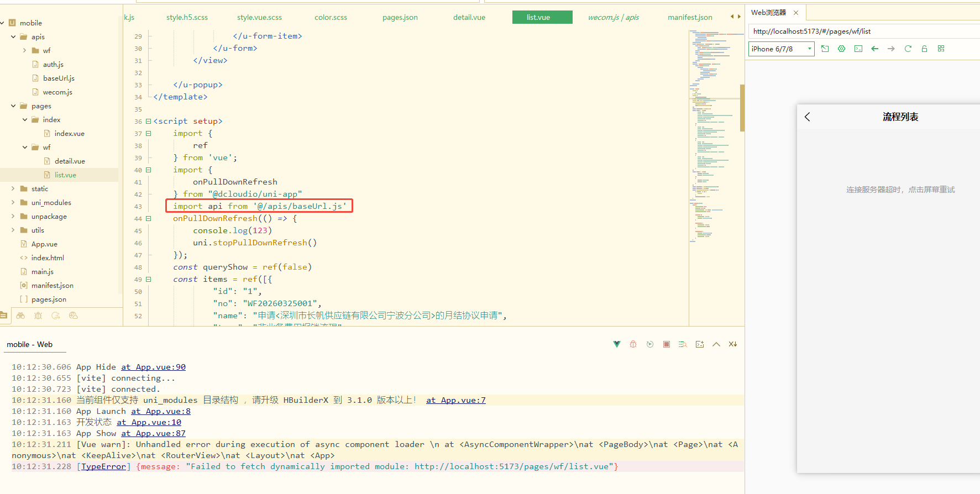Toggle code fold at line 36 script tag

(148, 121)
